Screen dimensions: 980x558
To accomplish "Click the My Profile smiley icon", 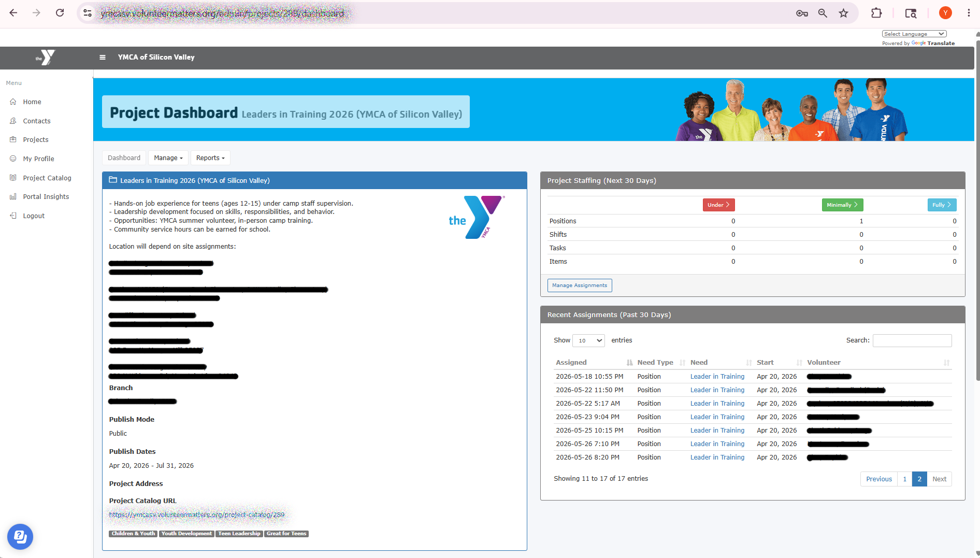I will pyautogui.click(x=13, y=159).
